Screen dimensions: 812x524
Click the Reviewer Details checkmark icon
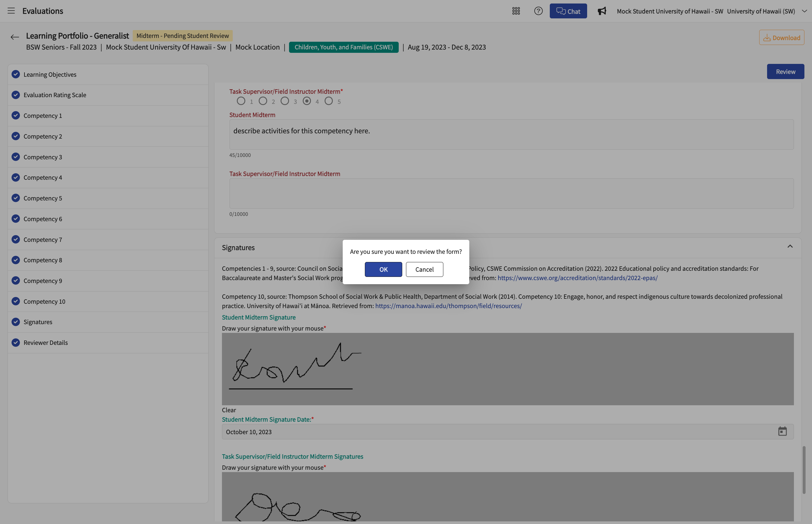pyautogui.click(x=16, y=343)
